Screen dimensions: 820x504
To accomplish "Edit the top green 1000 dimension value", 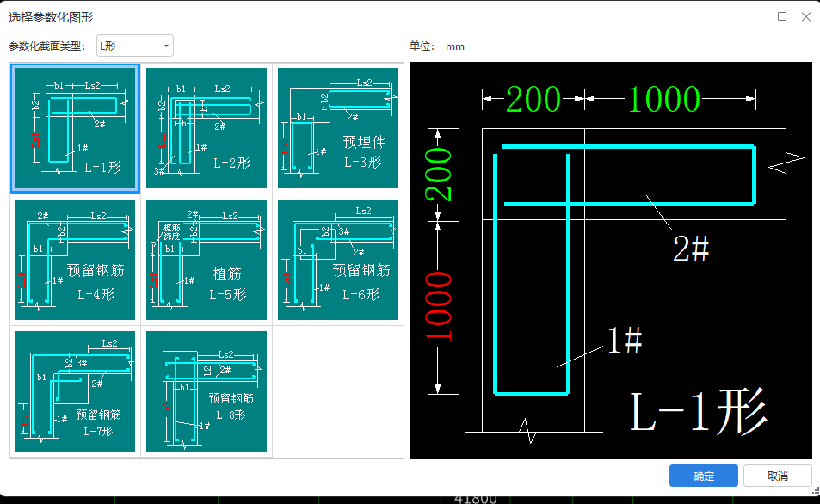I will [663, 99].
